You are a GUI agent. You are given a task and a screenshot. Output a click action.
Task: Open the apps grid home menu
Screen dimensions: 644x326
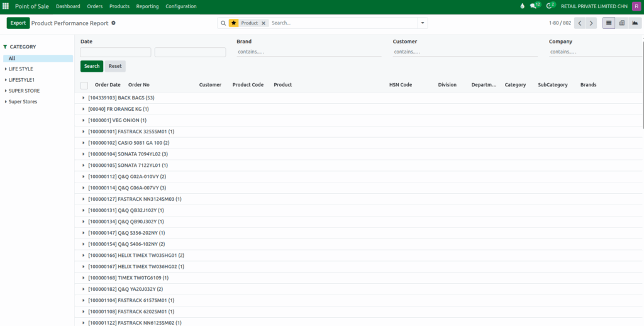point(5,6)
